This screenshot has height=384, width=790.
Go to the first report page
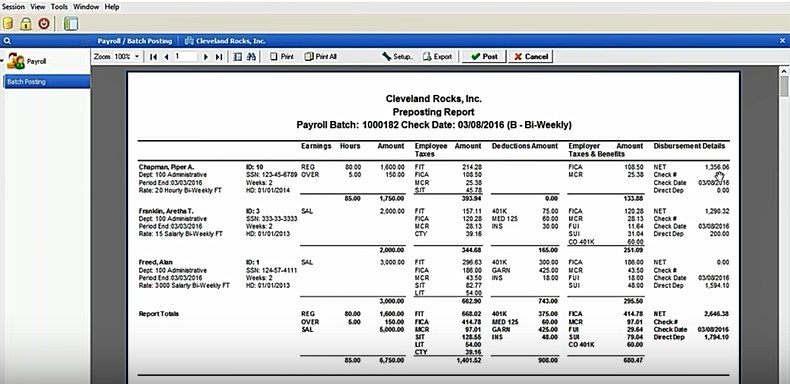pyautogui.click(x=154, y=57)
